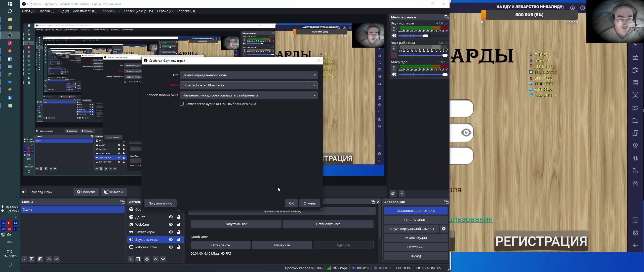Open source properties gear icon below sources

pyautogui.click(x=147, y=259)
